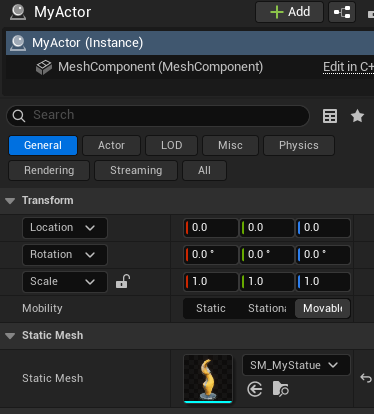This screenshot has height=414, width=374.
Task: Collapse the Transform section
Action: (x=10, y=201)
